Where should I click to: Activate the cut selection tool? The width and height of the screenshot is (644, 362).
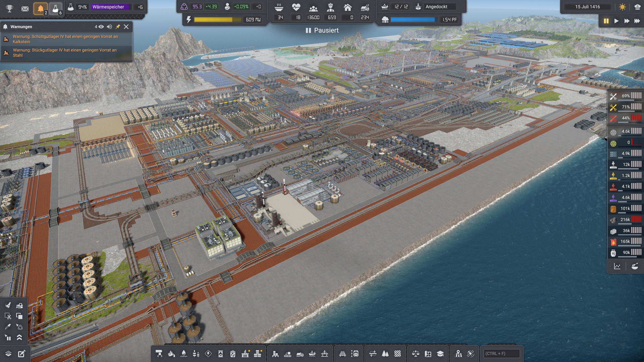(x=8, y=316)
